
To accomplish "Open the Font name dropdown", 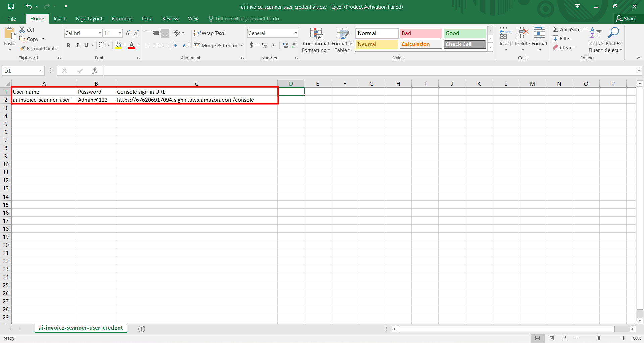I will click(100, 33).
